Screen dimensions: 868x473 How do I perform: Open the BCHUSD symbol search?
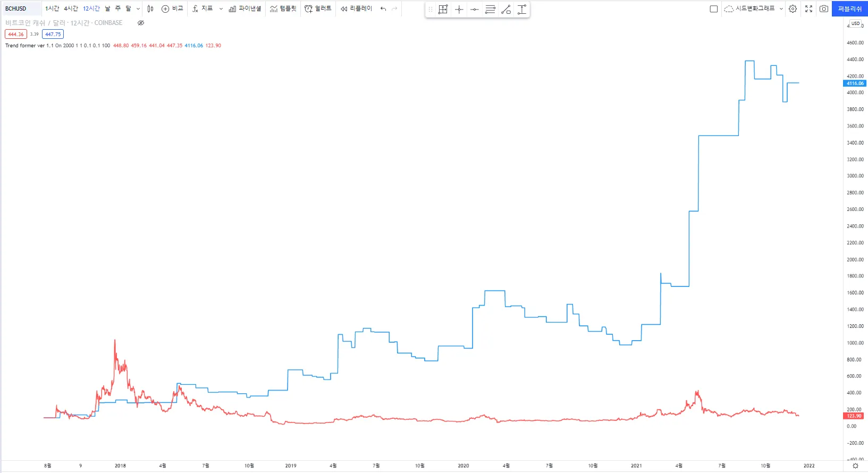(x=21, y=9)
